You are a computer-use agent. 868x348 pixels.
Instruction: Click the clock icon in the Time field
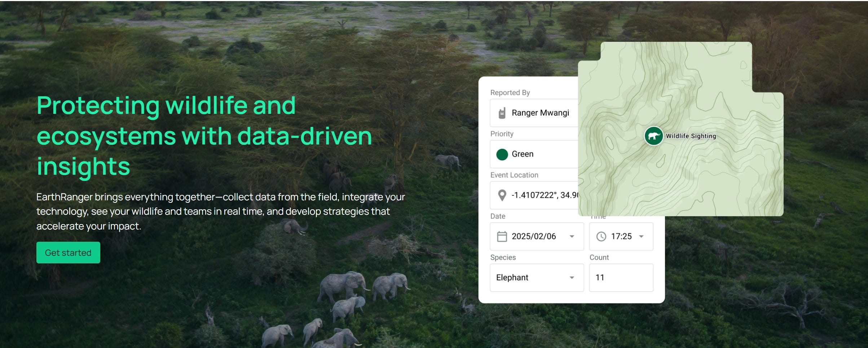click(601, 236)
